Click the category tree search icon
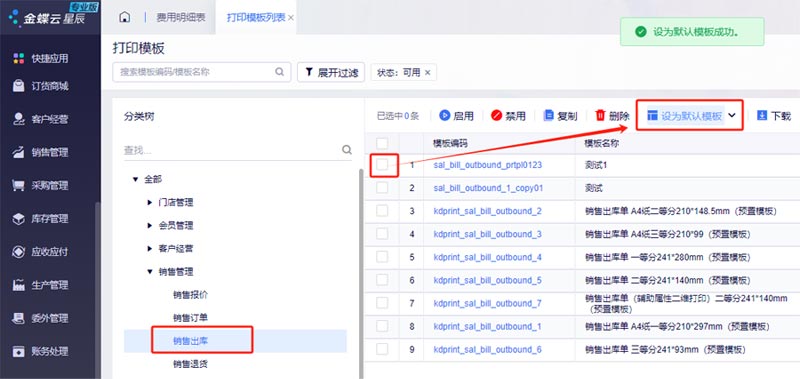Screen dimensions: 800x379 point(347,150)
